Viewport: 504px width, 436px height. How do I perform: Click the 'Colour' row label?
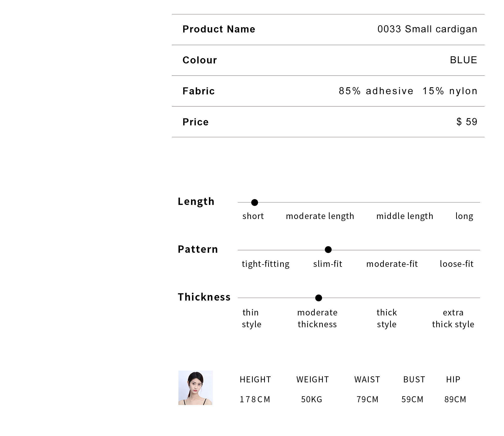click(x=200, y=60)
